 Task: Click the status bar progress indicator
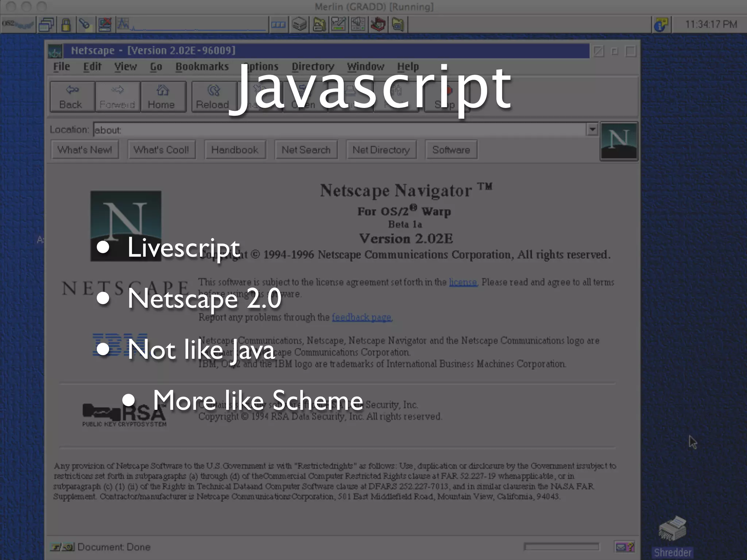561,546
